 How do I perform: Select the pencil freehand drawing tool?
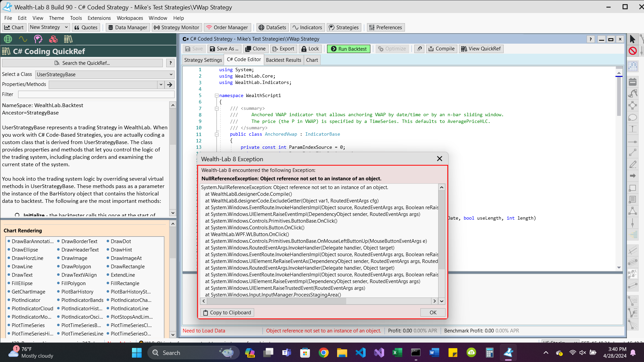[633, 165]
